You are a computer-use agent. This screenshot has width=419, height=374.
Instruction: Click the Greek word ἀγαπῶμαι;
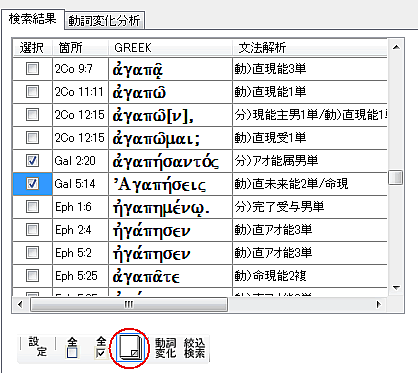[156, 138]
